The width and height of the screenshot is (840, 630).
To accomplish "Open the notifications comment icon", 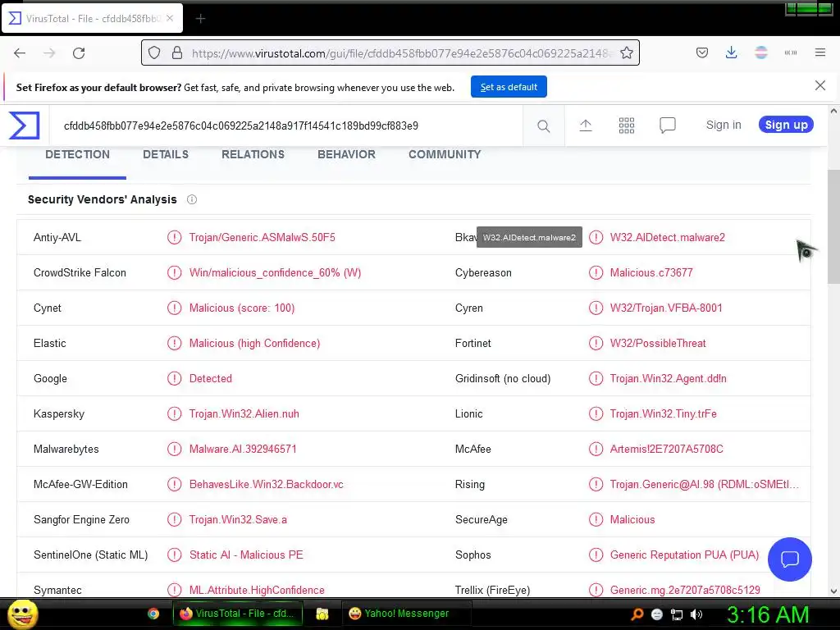I will pos(668,126).
